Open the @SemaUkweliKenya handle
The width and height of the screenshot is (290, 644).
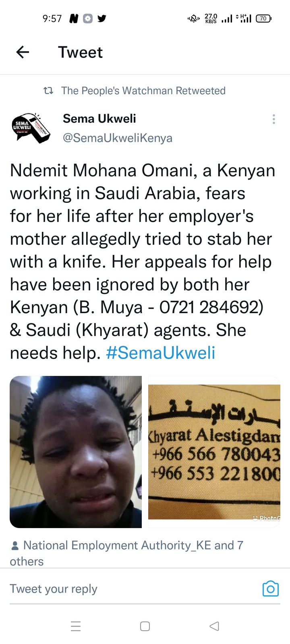tap(118, 138)
